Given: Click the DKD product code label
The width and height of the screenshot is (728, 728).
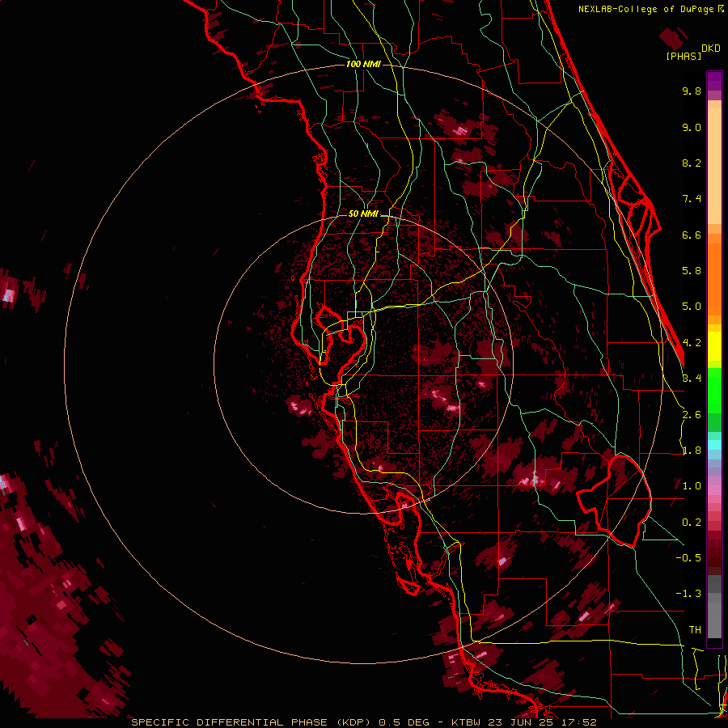Looking at the screenshot, I should tap(711, 49).
